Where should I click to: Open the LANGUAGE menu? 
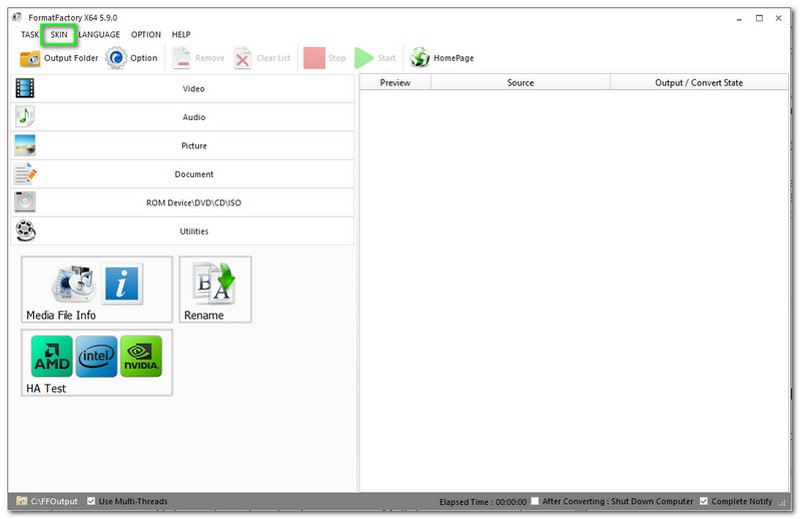click(x=99, y=35)
